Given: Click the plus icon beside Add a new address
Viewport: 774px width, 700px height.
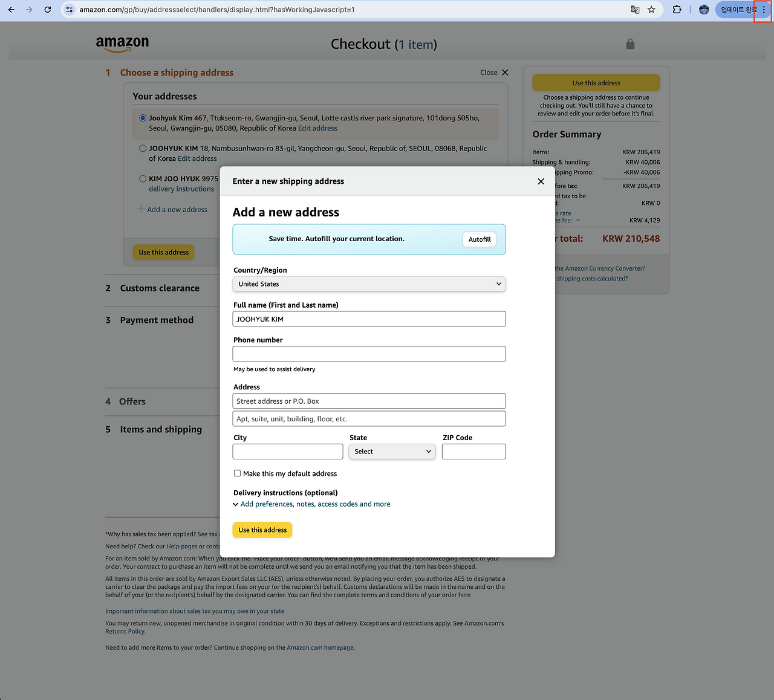Looking at the screenshot, I should click(141, 209).
